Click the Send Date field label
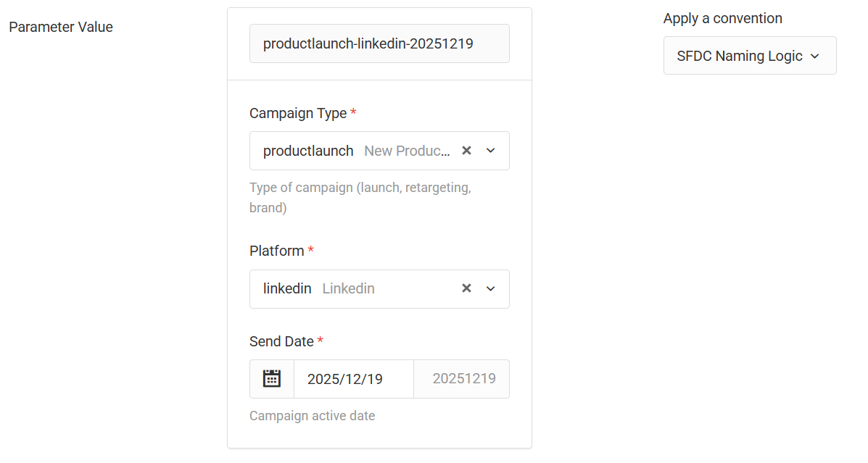 coord(281,341)
